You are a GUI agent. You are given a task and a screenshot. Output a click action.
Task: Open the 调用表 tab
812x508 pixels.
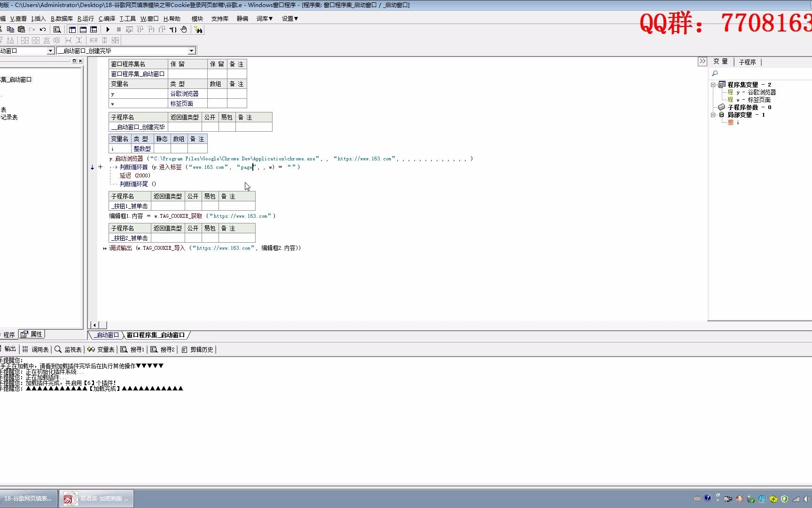point(36,349)
